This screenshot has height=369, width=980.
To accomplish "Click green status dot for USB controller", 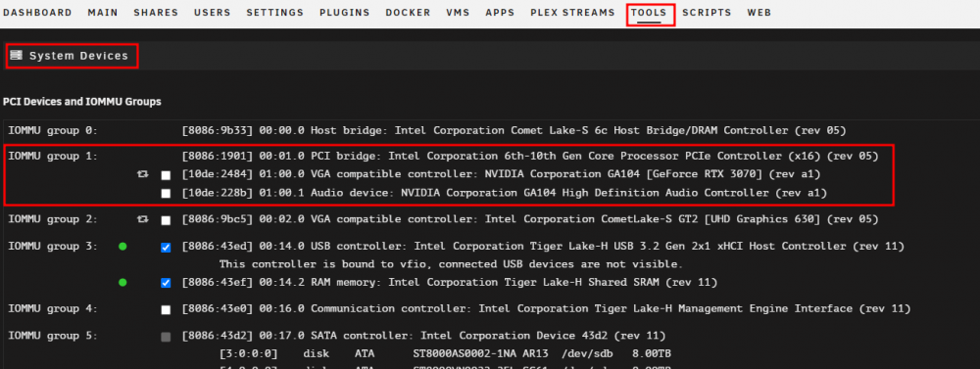I will (122, 247).
